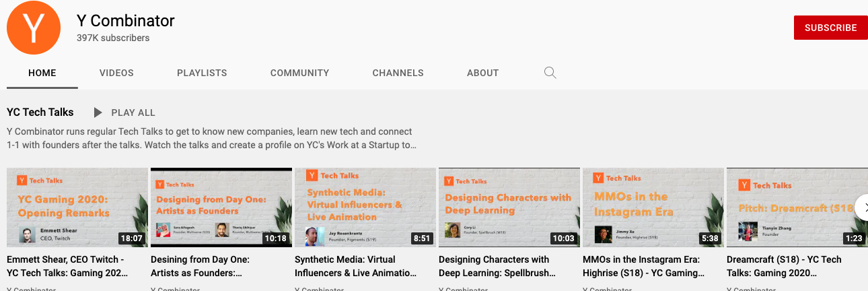Click the PLAY ALL text link
This screenshot has width=868, height=291.
click(133, 112)
